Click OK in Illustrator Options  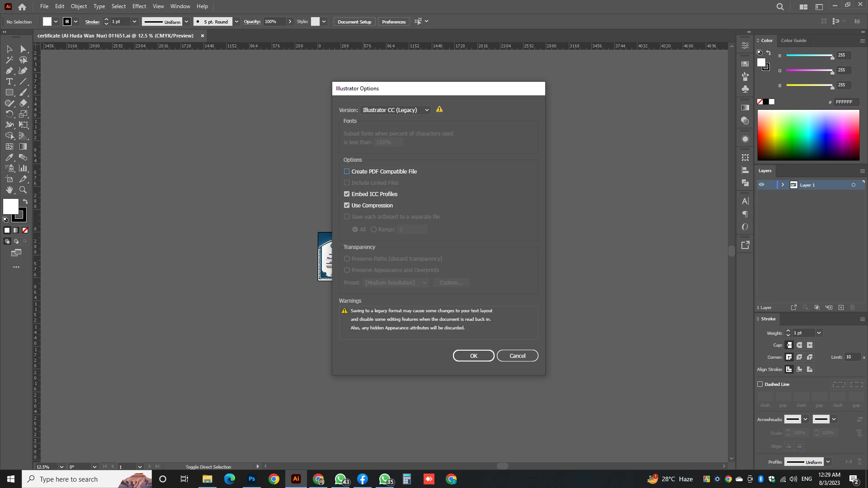point(473,356)
